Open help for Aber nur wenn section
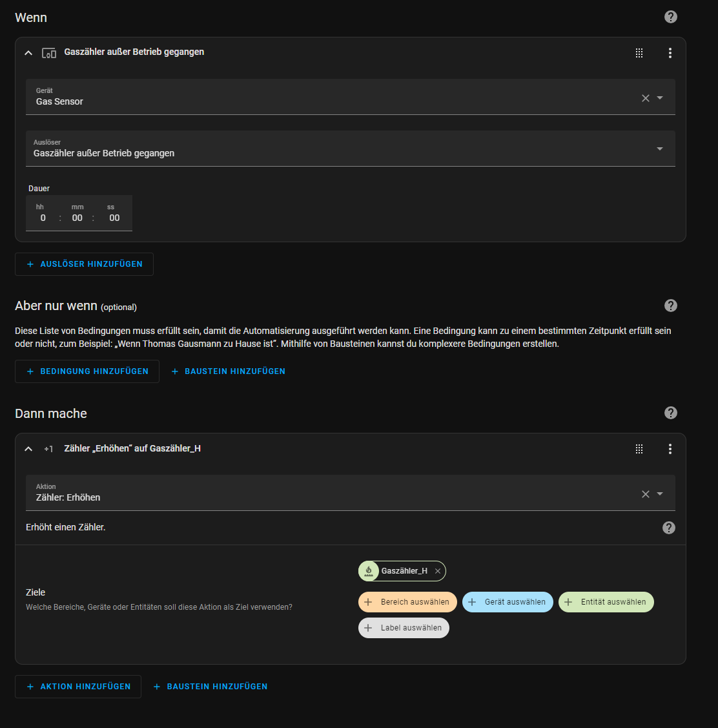Viewport: 718px width, 728px height. click(x=671, y=306)
